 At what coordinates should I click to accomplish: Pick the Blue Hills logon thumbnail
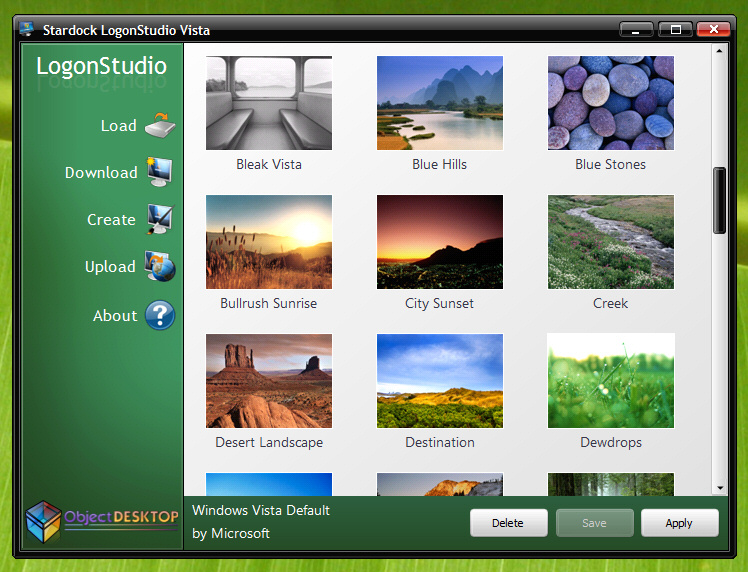440,103
